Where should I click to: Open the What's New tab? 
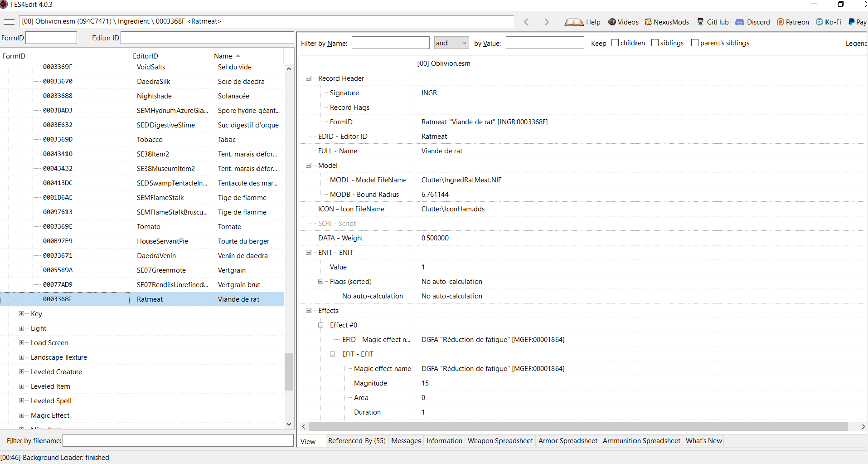[x=704, y=441]
